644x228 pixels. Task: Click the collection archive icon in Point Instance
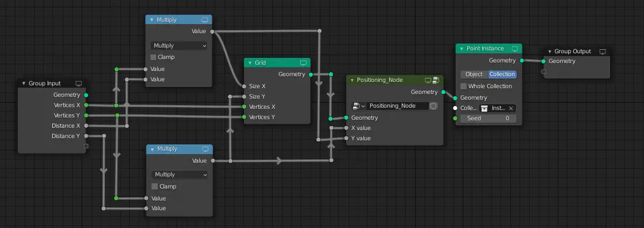pyautogui.click(x=484, y=108)
